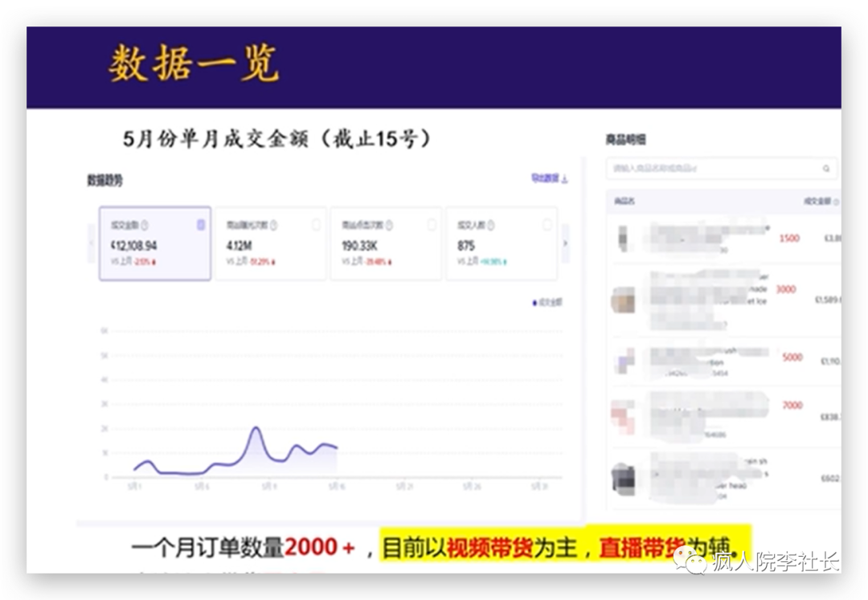Click the 成交金额 column header in product table
The height and width of the screenshot is (600, 868).
[815, 202]
